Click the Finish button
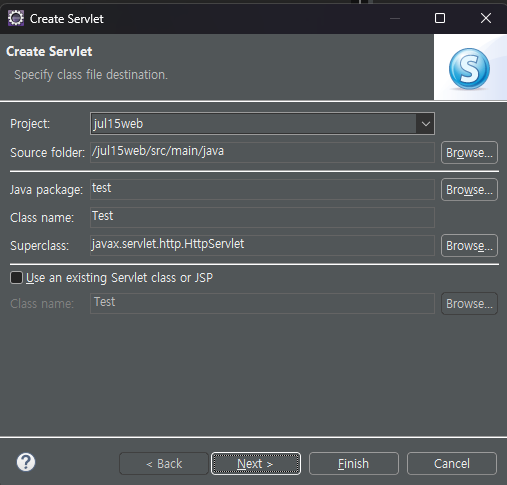The image size is (507, 485). coord(354,463)
